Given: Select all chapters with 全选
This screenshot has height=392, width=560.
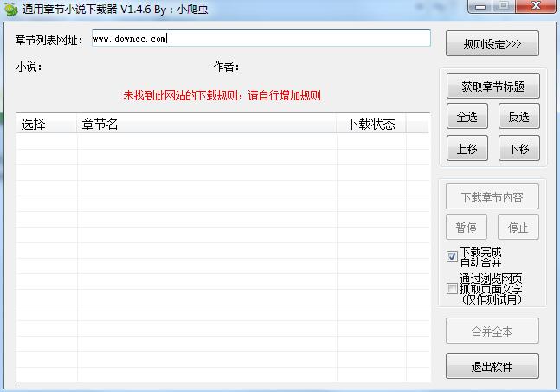Looking at the screenshot, I should point(467,116).
